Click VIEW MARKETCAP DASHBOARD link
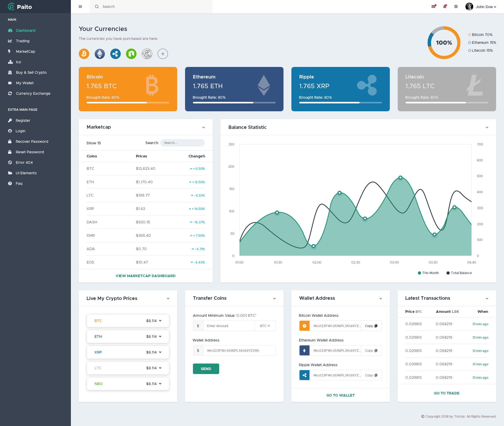This screenshot has width=504, height=426. point(145,276)
